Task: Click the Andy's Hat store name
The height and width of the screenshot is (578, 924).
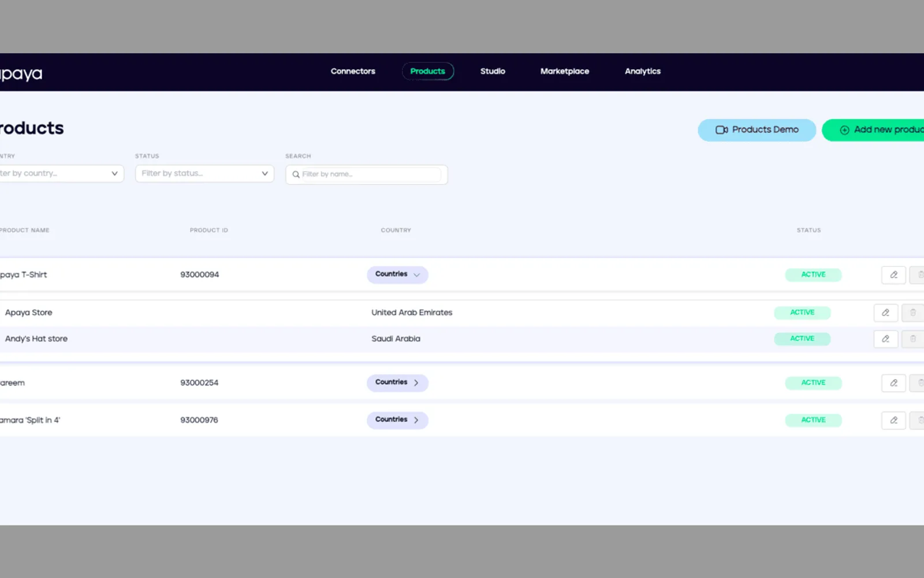Action: [36, 339]
